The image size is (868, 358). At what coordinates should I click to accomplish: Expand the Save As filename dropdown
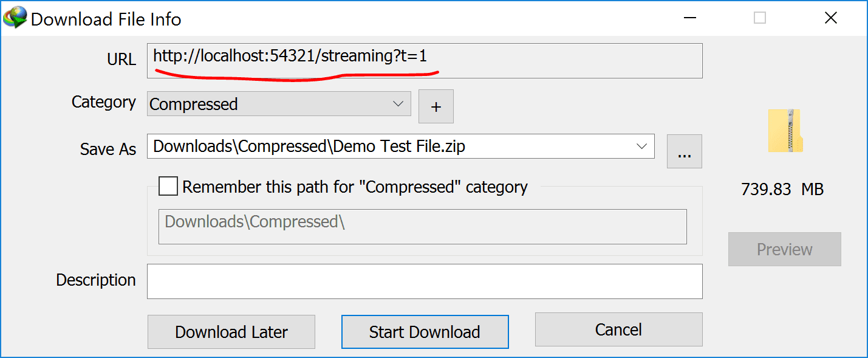click(643, 146)
